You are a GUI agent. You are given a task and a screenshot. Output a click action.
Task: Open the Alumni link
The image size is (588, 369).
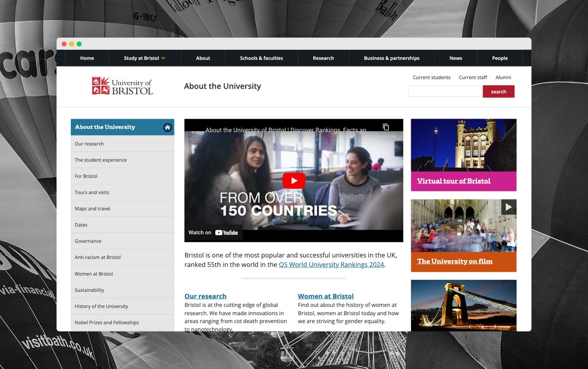point(503,77)
